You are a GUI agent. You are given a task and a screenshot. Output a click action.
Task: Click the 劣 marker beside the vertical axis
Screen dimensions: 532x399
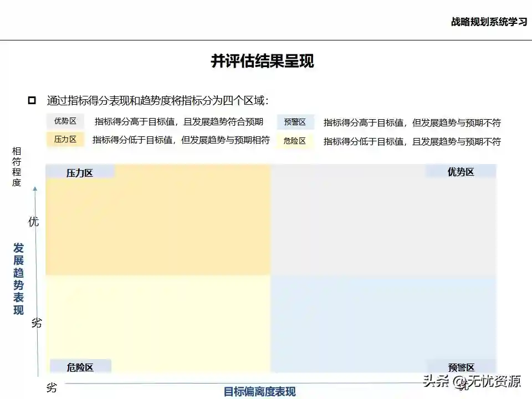pos(36,323)
